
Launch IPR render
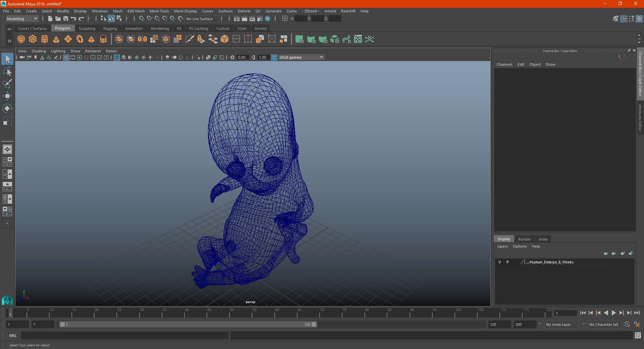[252, 19]
